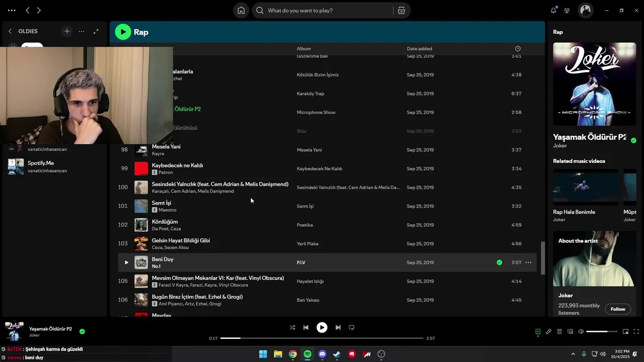Open Discord from the taskbar

tap(323, 354)
